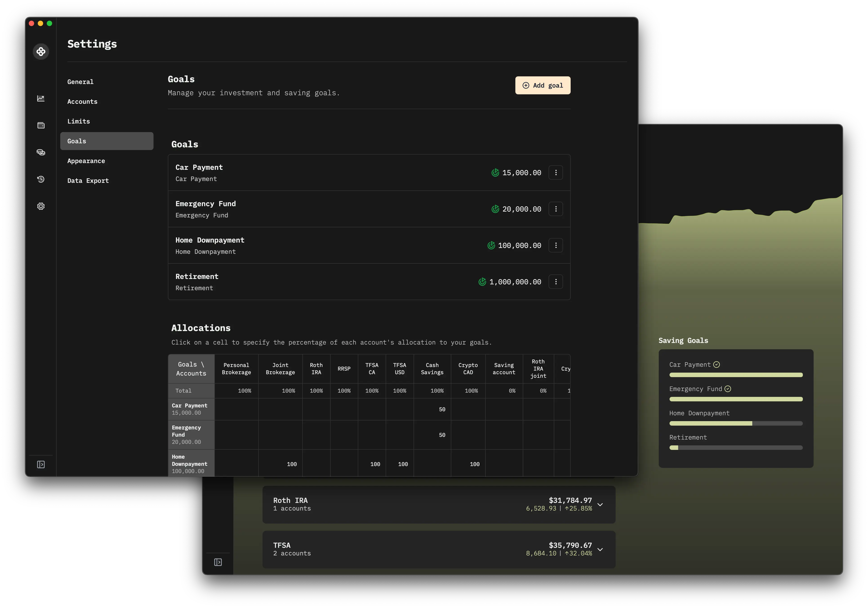Click Saving Goals heading in background window
868x608 pixels.
(683, 341)
